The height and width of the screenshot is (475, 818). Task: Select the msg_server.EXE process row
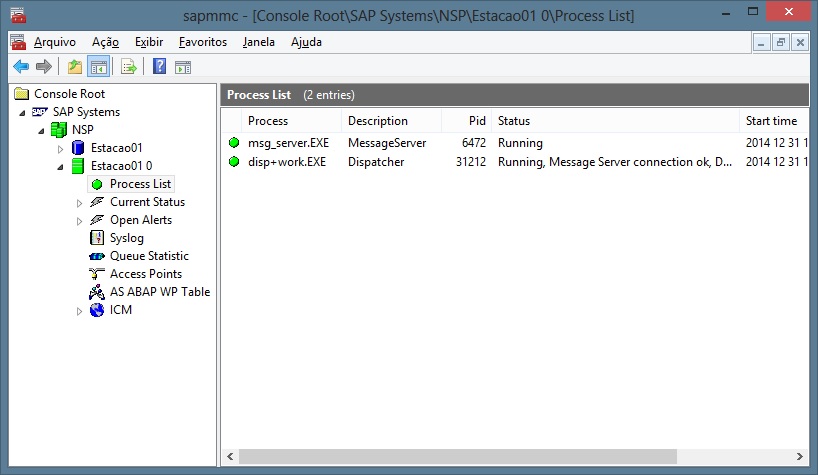(288, 143)
